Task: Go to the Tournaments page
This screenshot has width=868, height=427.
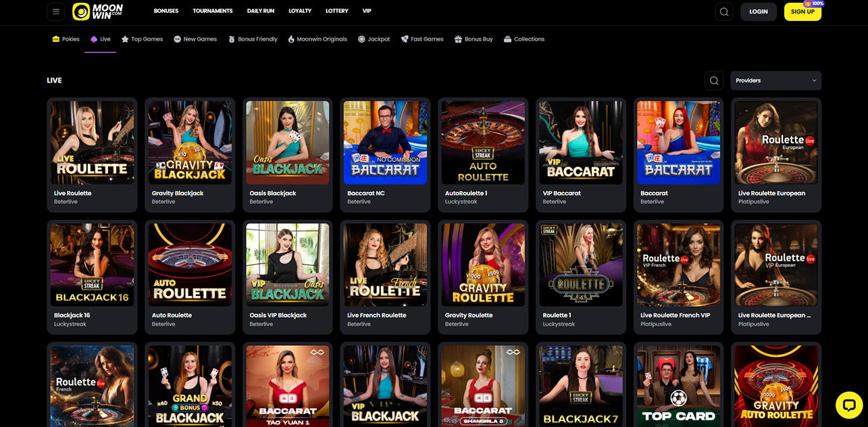Action: click(x=212, y=11)
